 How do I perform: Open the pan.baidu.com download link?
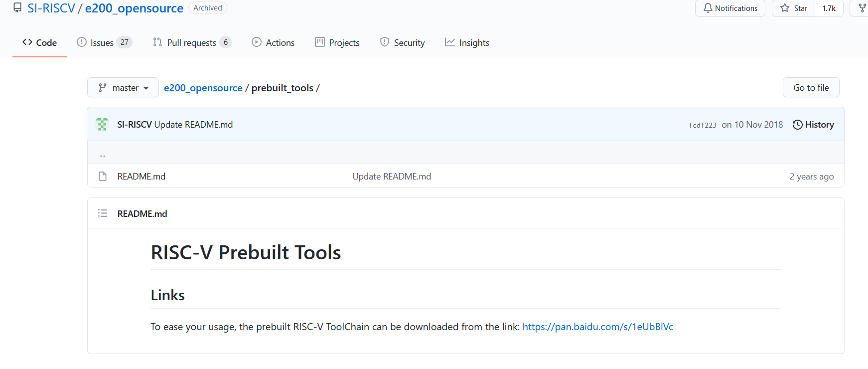point(597,327)
